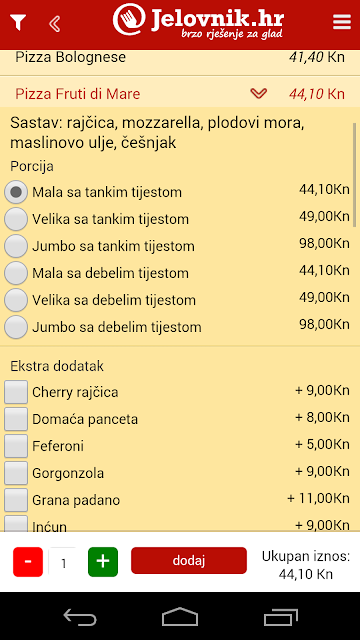Collapse Pizza Fruti di Mare chevron
The width and height of the screenshot is (360, 640).
coord(258,94)
